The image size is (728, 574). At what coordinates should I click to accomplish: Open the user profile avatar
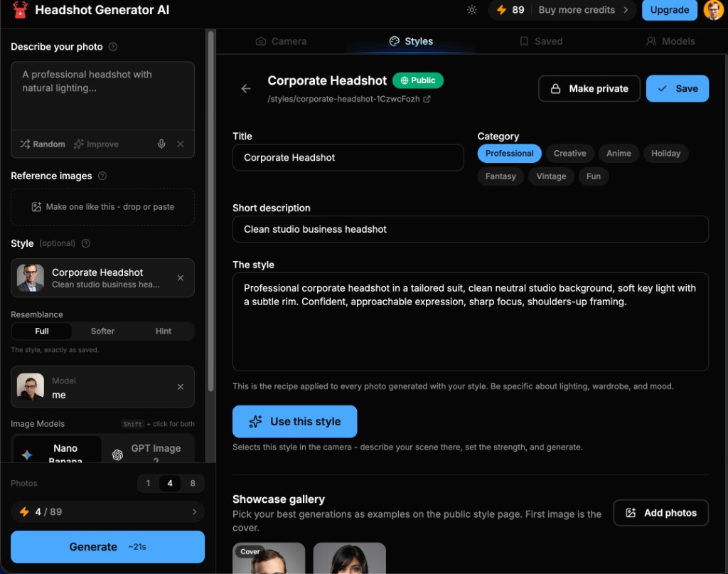point(713,10)
